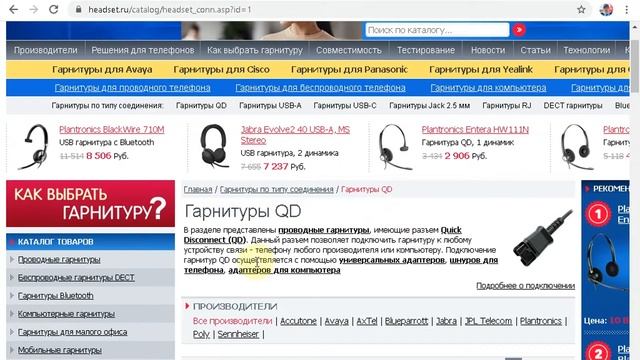Viewport: 640px width, 360px height.
Task: Click the browser back arrow
Action: [13, 9]
